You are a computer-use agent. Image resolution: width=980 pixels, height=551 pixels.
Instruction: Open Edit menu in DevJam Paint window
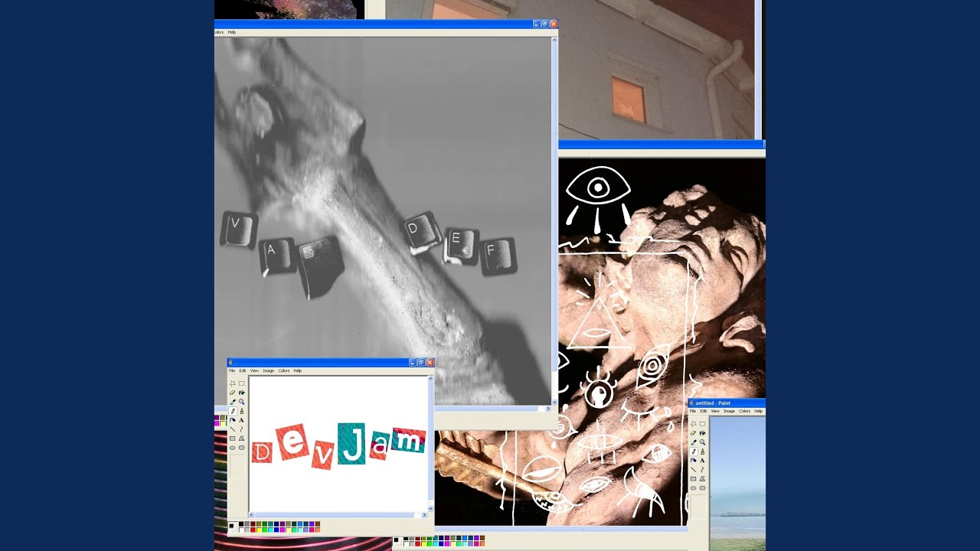tap(243, 370)
